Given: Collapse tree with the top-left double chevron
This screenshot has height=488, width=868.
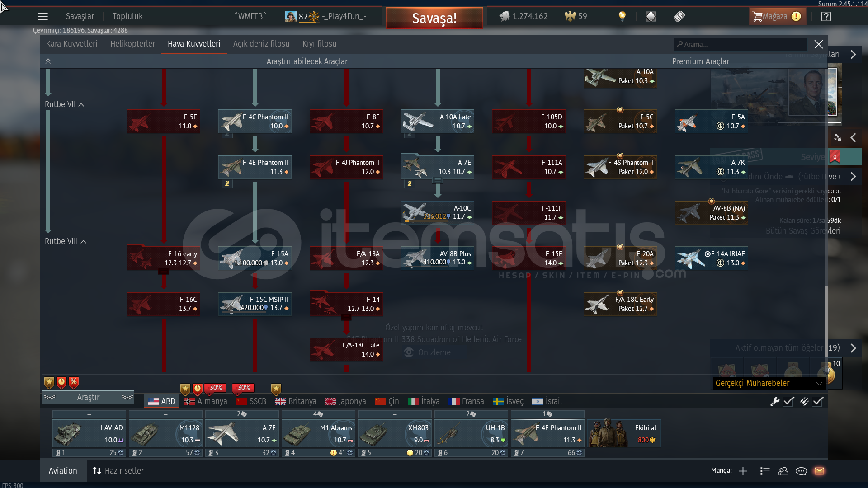Looking at the screenshot, I should 48,61.
